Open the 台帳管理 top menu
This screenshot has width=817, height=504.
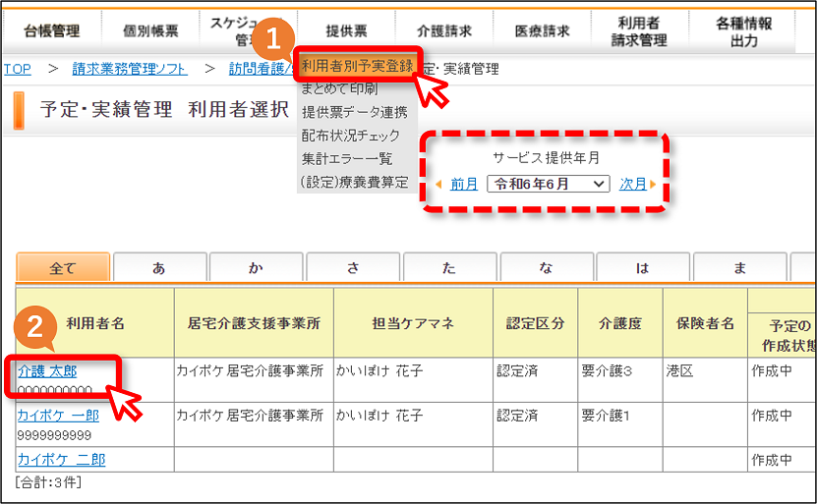tap(51, 30)
